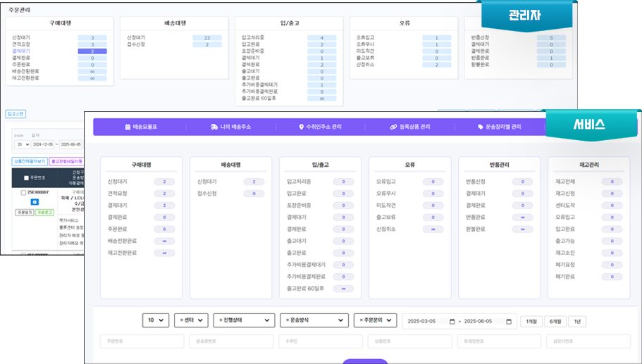The image size is (642, 364).
Task: Open the 센터 dropdown filter
Action: point(191,320)
